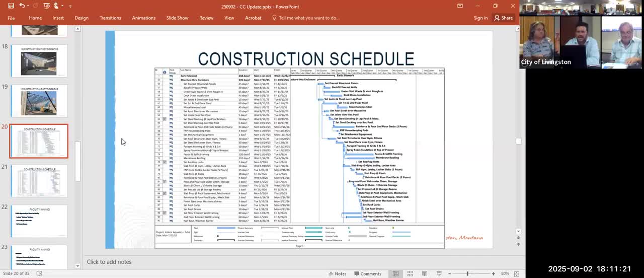
Task: Open the Acrobat tab
Action: pos(253,18)
